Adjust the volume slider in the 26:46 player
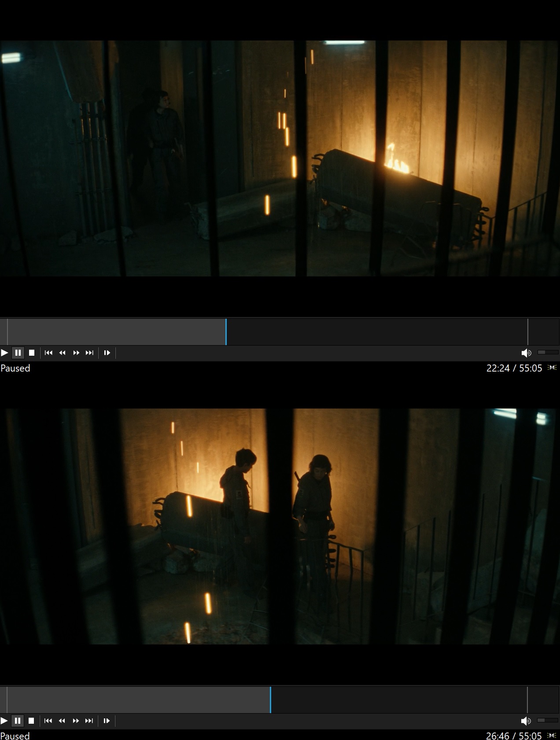The height and width of the screenshot is (740, 560). pos(548,720)
